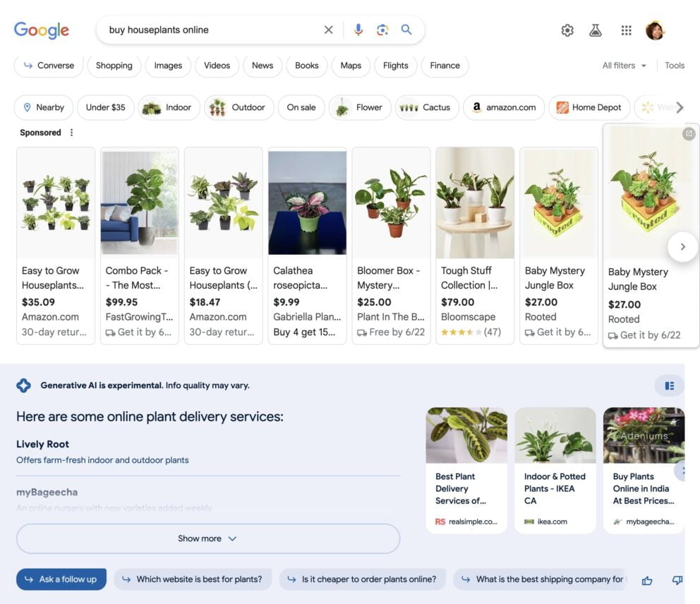The image size is (700, 604).
Task: Open the Finance tab
Action: tap(445, 66)
